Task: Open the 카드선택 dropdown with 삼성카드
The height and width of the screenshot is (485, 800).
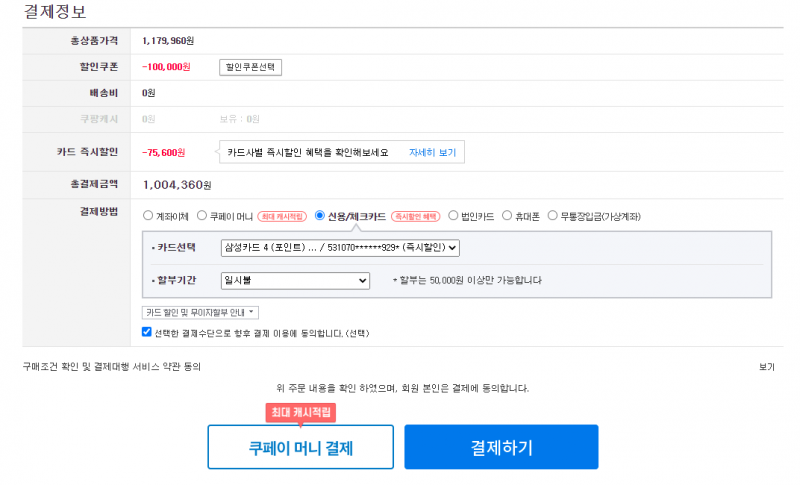Action: [x=340, y=247]
